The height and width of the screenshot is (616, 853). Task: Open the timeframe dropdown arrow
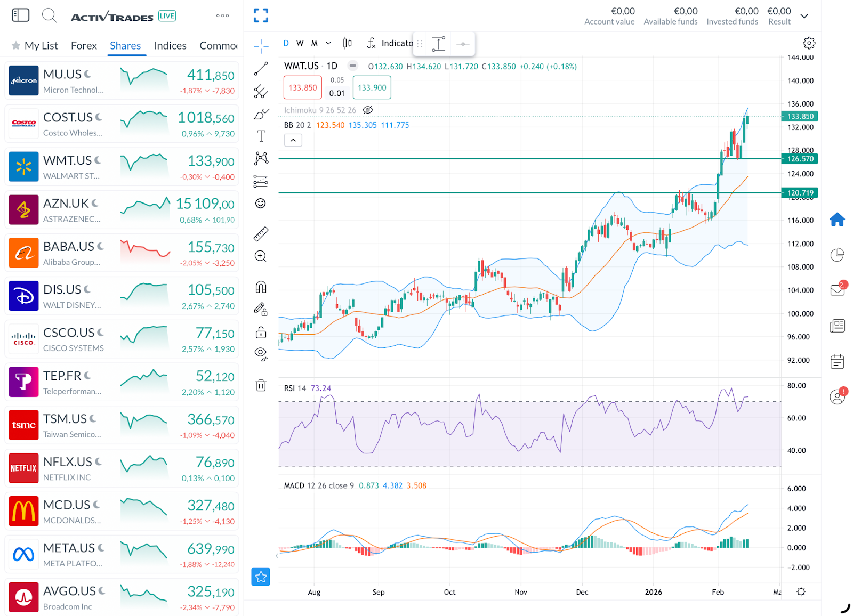pyautogui.click(x=328, y=43)
